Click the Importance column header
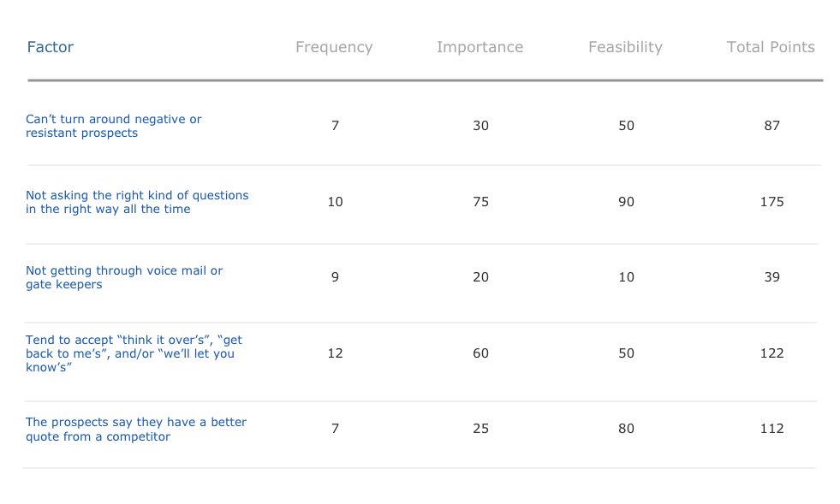 click(x=480, y=47)
